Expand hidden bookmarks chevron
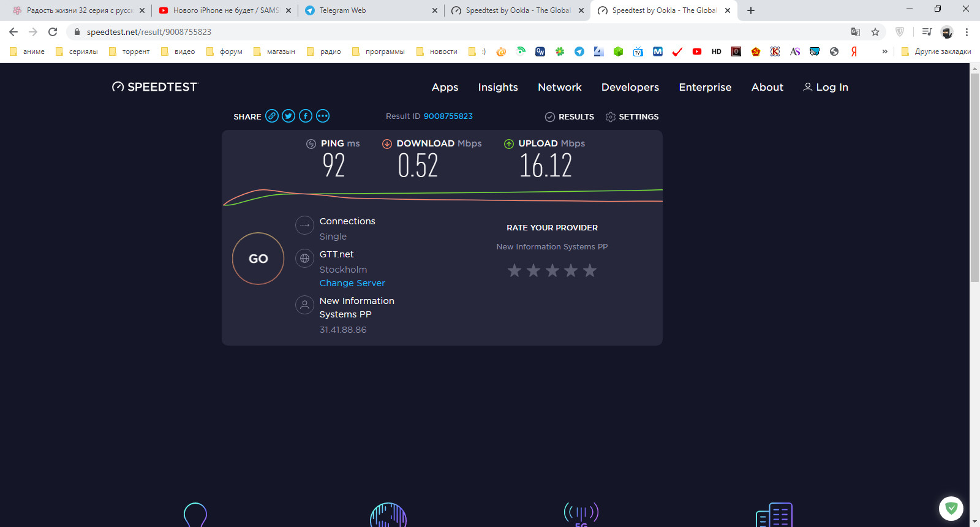Viewport: 980px width, 527px height. tap(884, 51)
